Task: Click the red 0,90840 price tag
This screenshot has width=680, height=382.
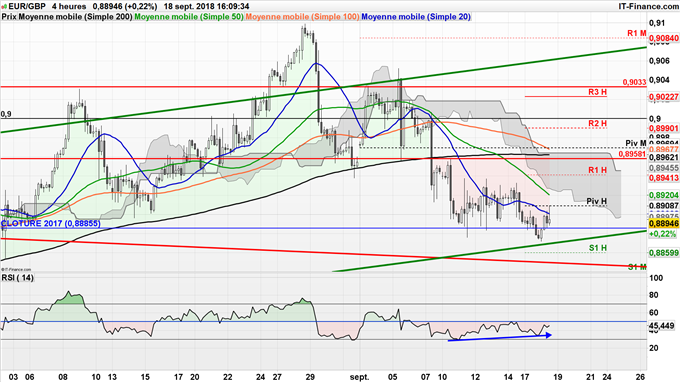Action: [664, 39]
